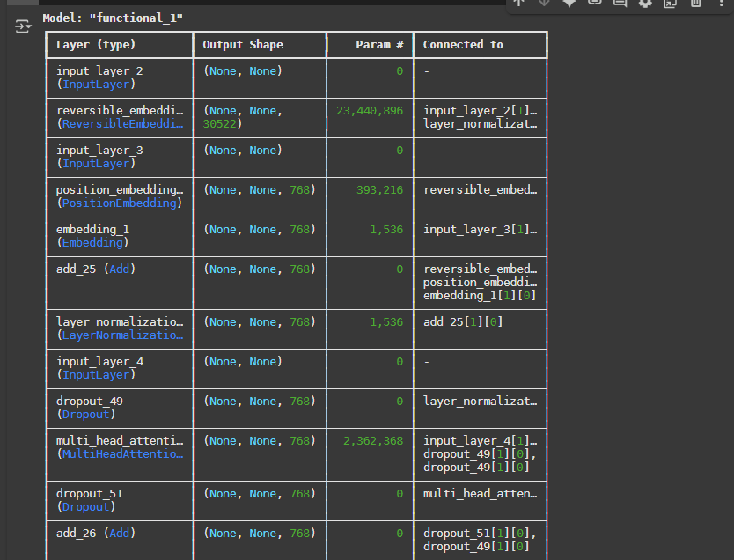Screen dimensions: 734x560
Task: Click the 393,216 parameter count
Action: (x=379, y=190)
